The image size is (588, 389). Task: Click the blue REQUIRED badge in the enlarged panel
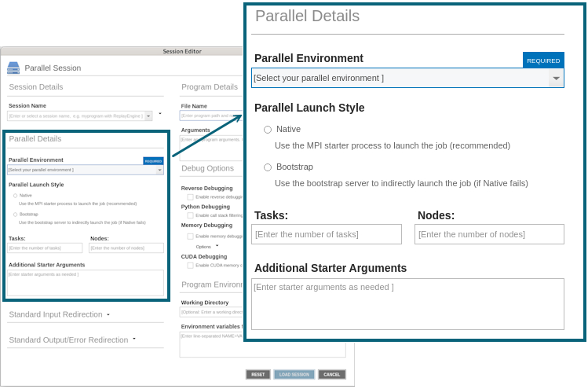tap(543, 61)
